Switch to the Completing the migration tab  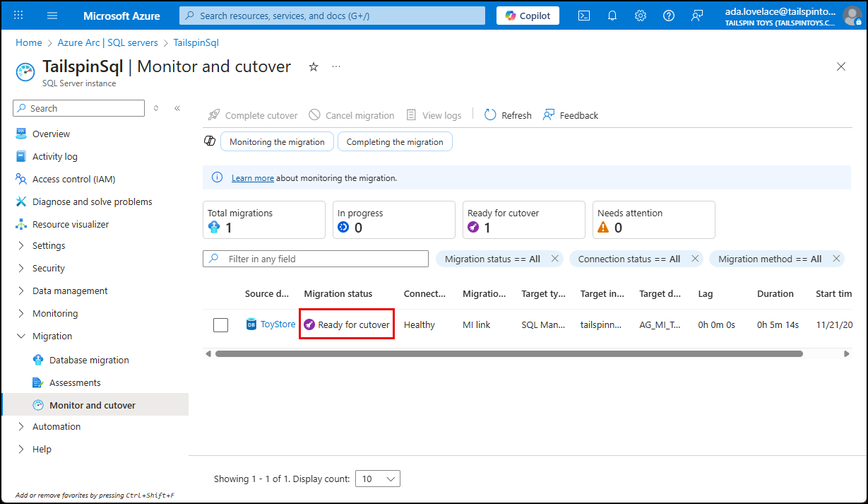tap(395, 141)
